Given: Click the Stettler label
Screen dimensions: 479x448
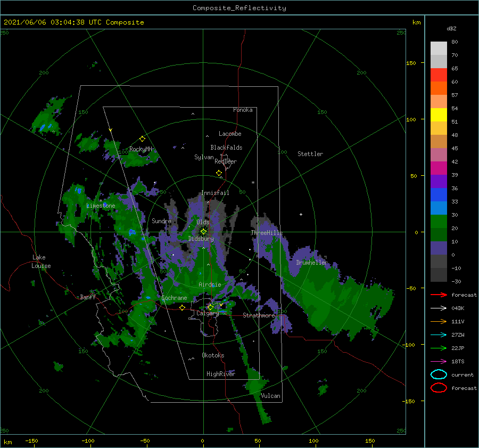Looking at the screenshot, I should click(310, 154).
